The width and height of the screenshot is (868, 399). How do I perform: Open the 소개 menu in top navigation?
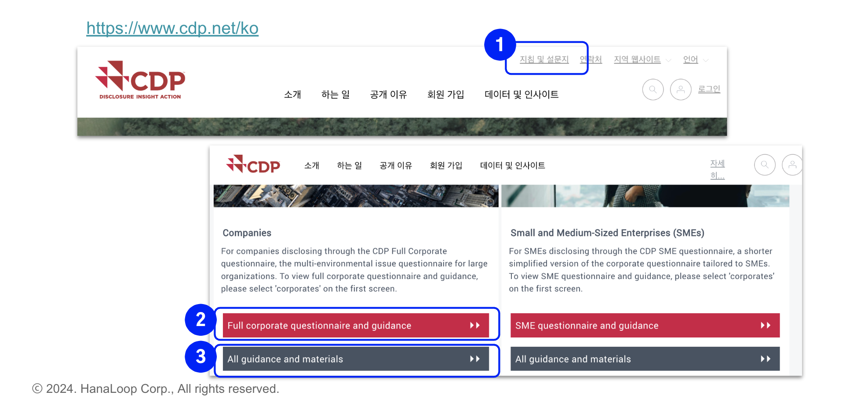pyautogui.click(x=292, y=94)
